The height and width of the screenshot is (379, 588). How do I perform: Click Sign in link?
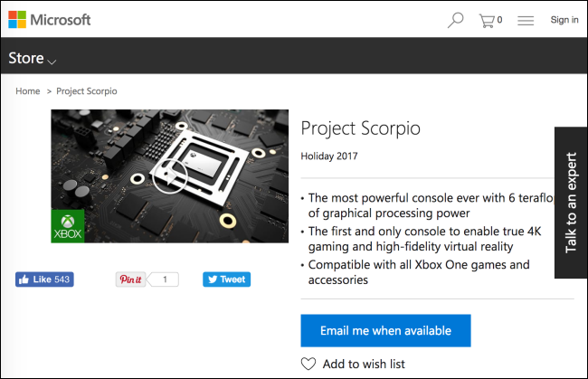pyautogui.click(x=564, y=19)
